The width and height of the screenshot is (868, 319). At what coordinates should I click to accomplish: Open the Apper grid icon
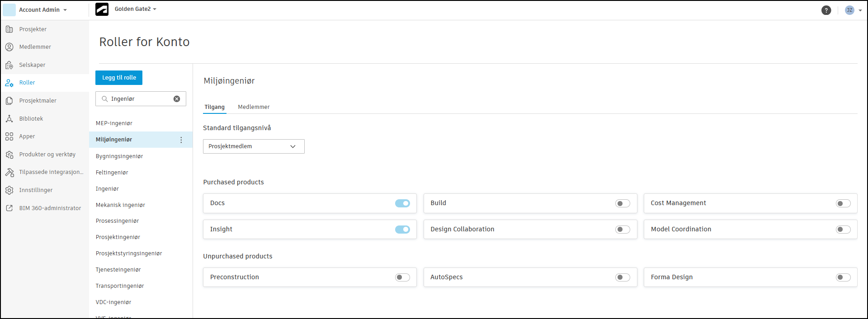click(9, 136)
